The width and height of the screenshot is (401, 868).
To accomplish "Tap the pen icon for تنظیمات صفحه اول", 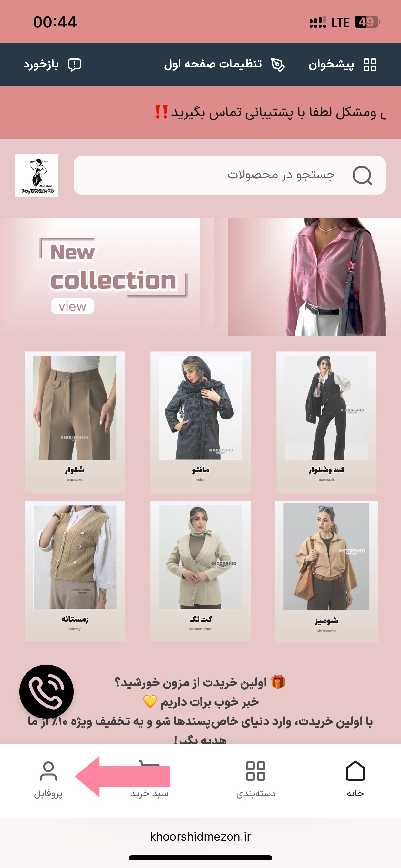I will (x=278, y=65).
